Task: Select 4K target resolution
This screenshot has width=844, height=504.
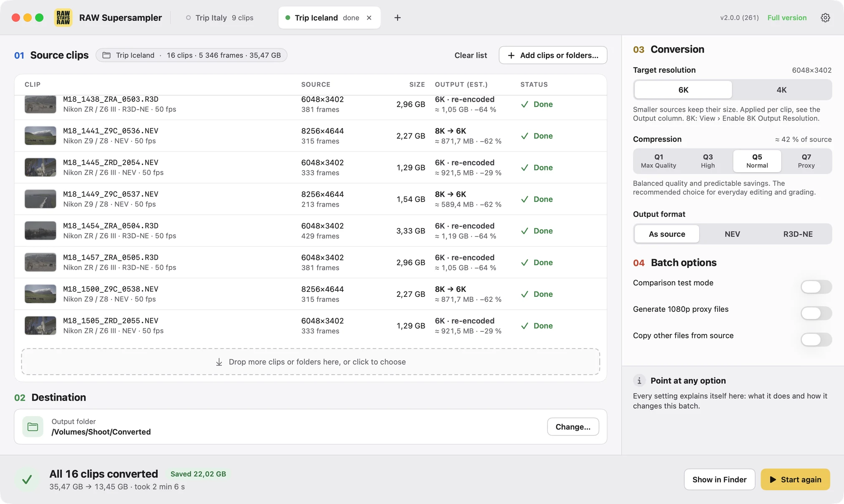Action: click(x=781, y=90)
